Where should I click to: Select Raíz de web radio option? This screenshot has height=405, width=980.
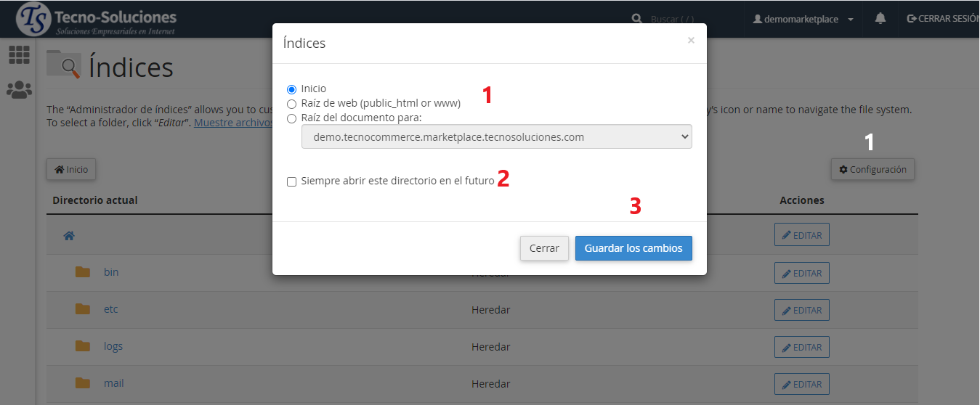[292, 103]
